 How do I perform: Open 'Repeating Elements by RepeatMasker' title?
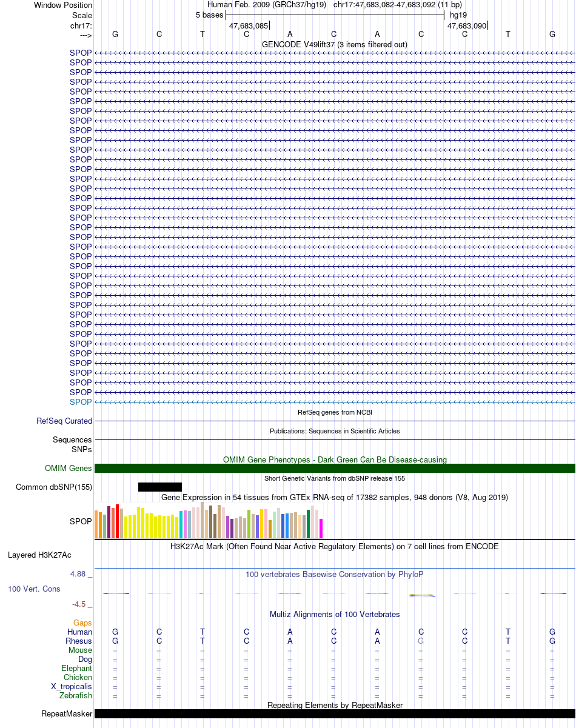(335, 705)
